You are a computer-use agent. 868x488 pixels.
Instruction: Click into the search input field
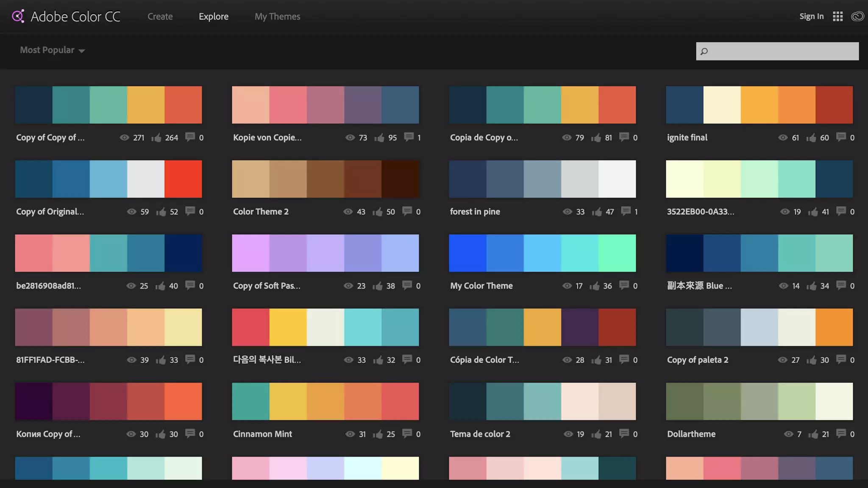784,51
